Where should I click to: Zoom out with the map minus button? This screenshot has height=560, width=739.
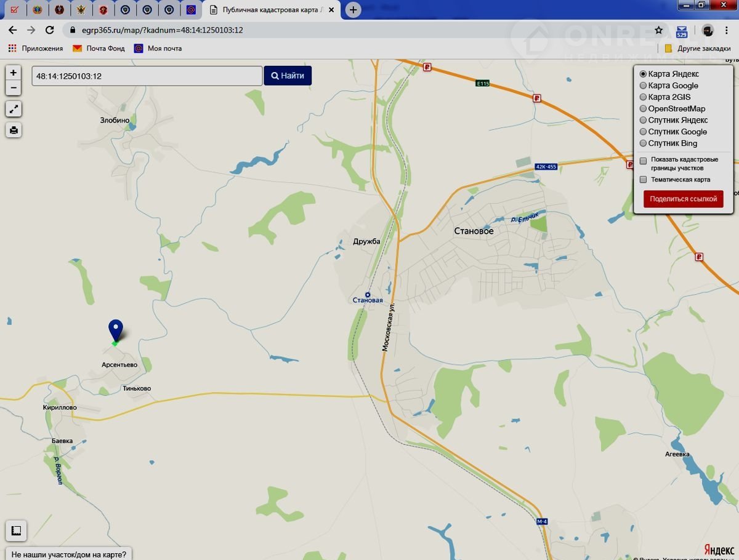(x=14, y=88)
